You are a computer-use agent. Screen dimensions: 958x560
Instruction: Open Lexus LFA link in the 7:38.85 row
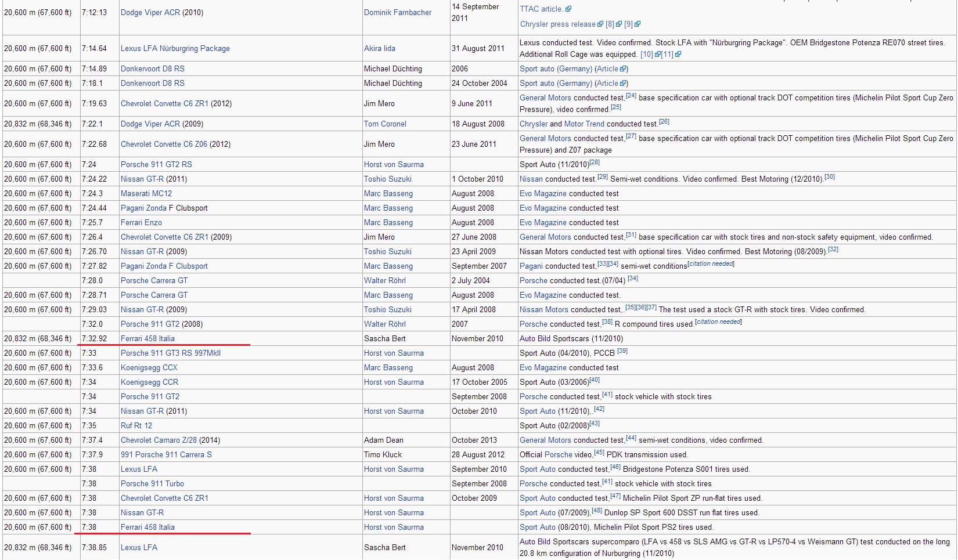tap(139, 547)
